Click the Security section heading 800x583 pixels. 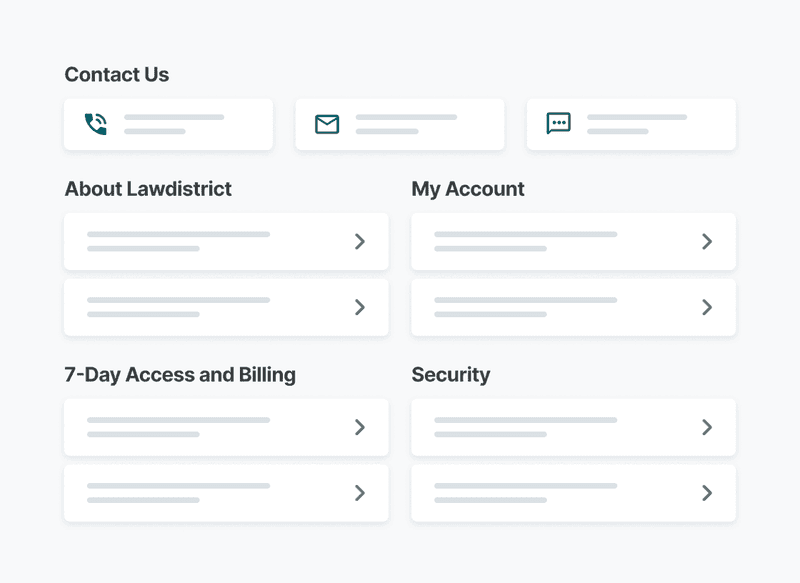[451, 375]
